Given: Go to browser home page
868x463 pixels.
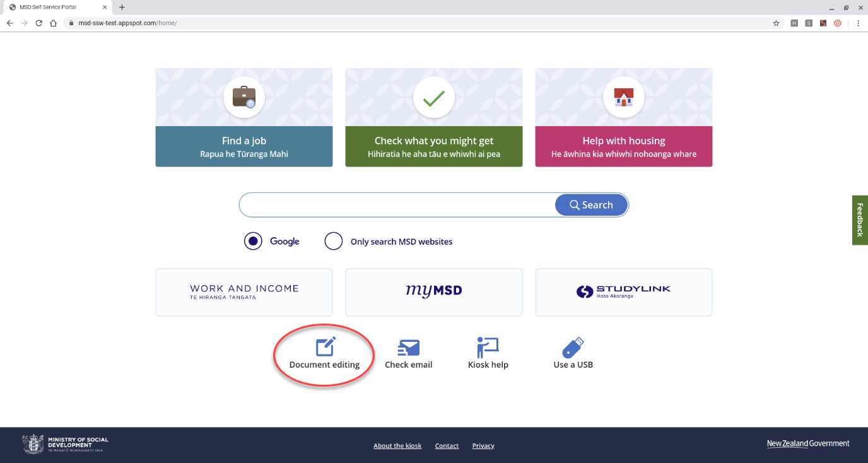Looking at the screenshot, I should click(x=54, y=23).
